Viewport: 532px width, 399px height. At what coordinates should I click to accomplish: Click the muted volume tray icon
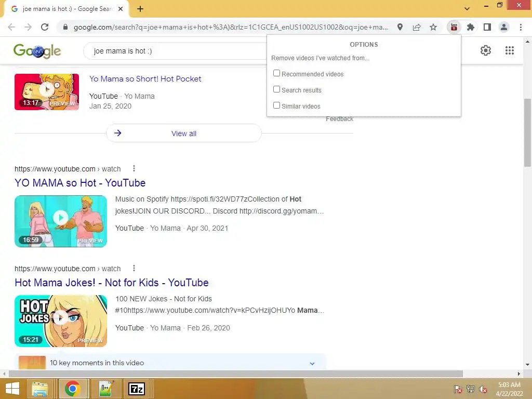tap(483, 389)
